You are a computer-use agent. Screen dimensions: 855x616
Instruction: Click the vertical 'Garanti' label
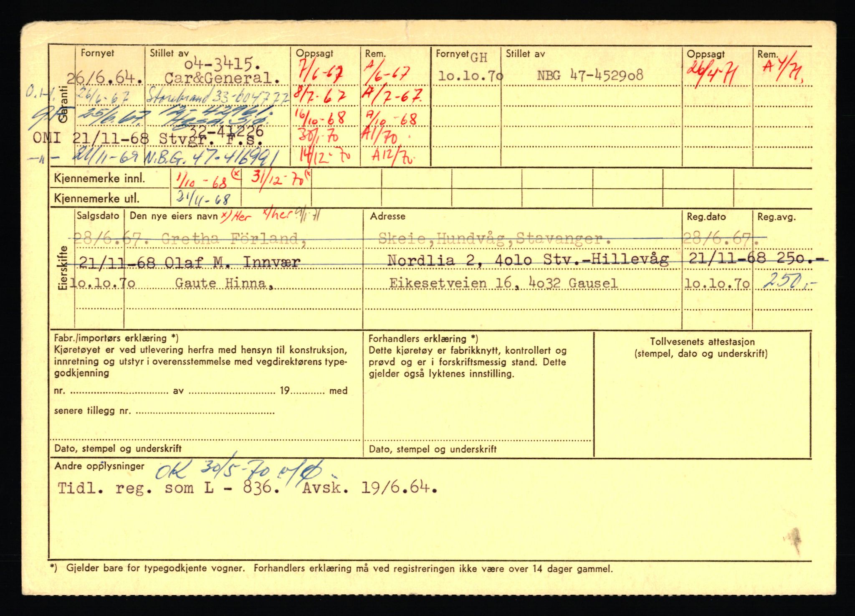(x=63, y=104)
